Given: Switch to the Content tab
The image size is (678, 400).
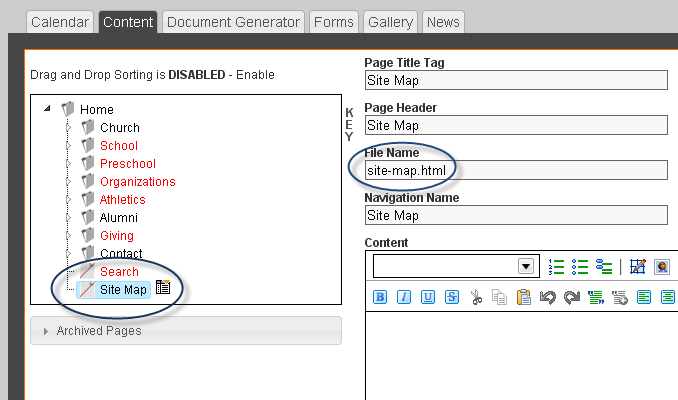Looking at the screenshot, I should [128, 22].
